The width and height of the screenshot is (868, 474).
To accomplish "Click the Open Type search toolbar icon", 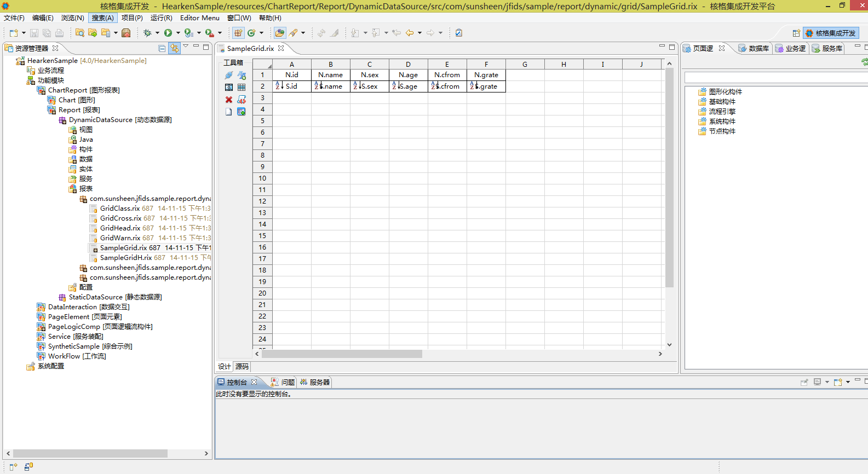I will [80, 33].
